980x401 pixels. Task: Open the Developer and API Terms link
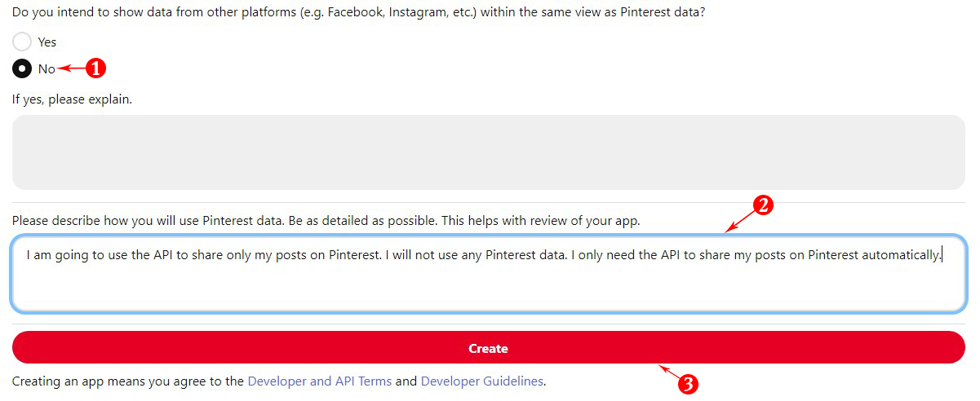pyautogui.click(x=320, y=381)
